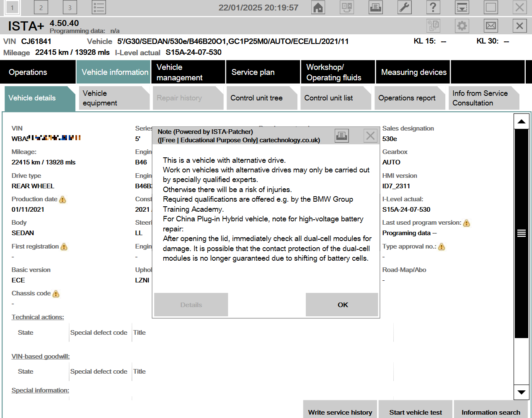This screenshot has width=532, height=418.
Task: Click the Type approval no. warning icon
Action: click(442, 247)
